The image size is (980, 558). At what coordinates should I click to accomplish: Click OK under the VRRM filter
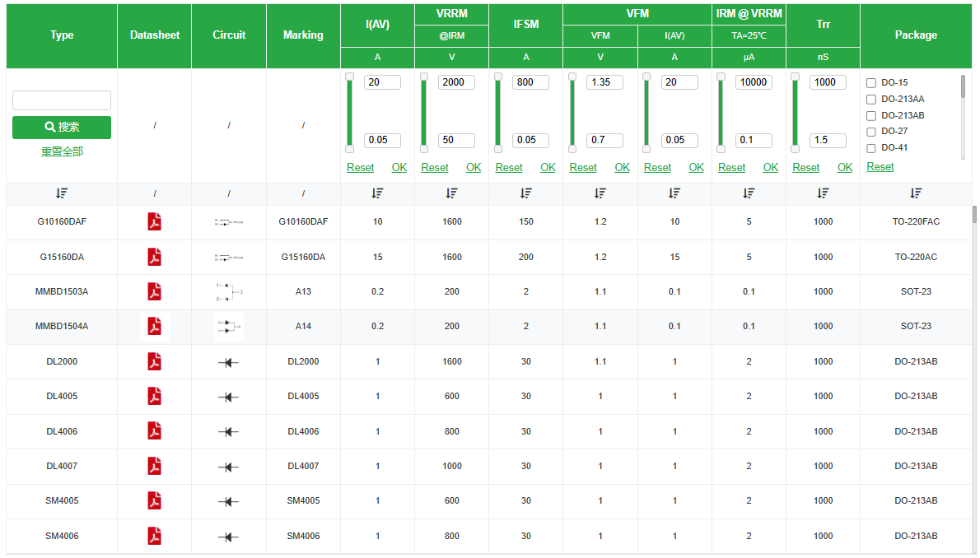click(474, 167)
